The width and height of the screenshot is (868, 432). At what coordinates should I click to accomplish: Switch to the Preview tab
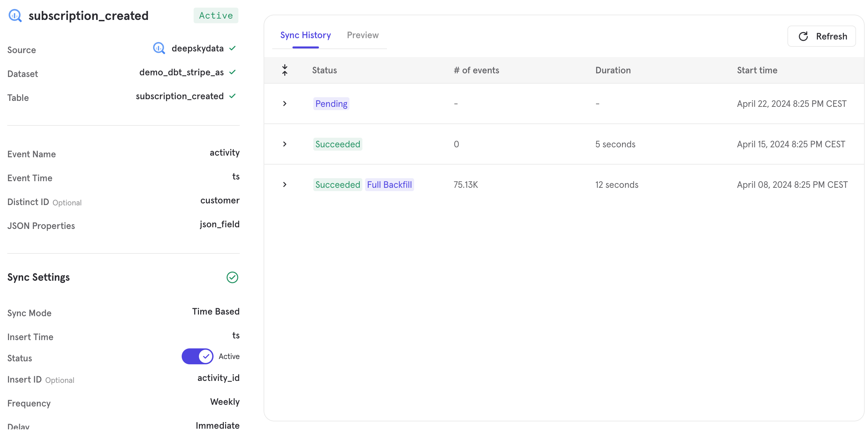[363, 35]
